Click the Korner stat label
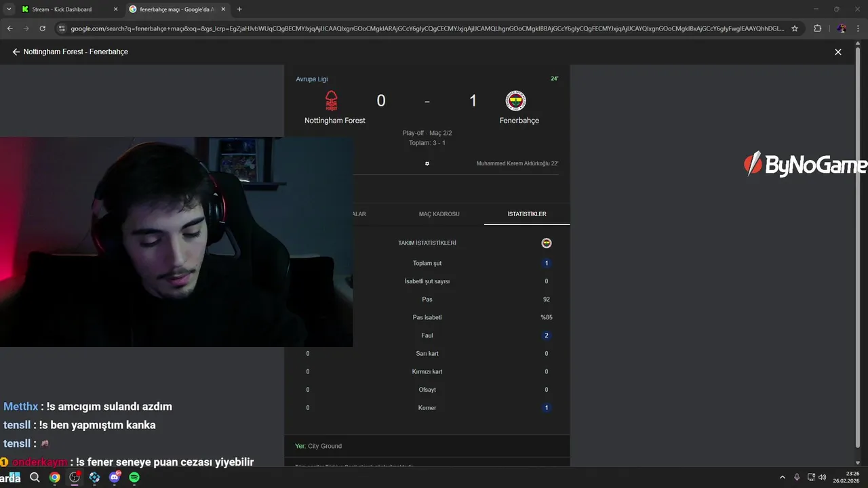This screenshot has width=868, height=488. click(427, 408)
